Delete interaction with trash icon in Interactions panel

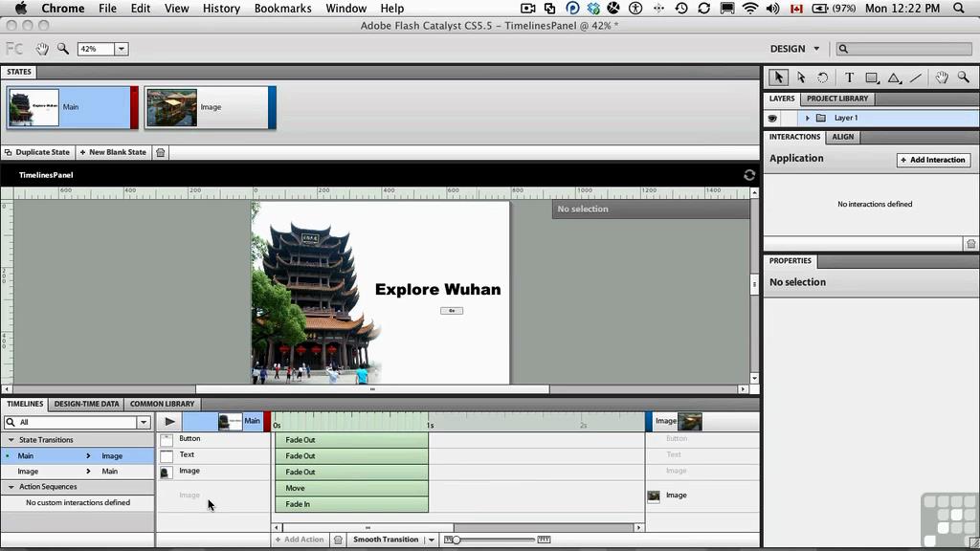pos(970,244)
